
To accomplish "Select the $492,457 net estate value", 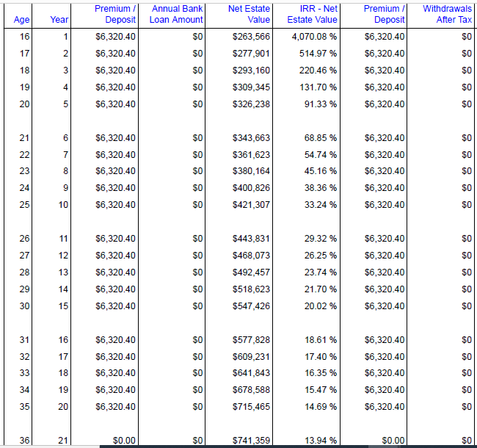I will (x=251, y=272).
